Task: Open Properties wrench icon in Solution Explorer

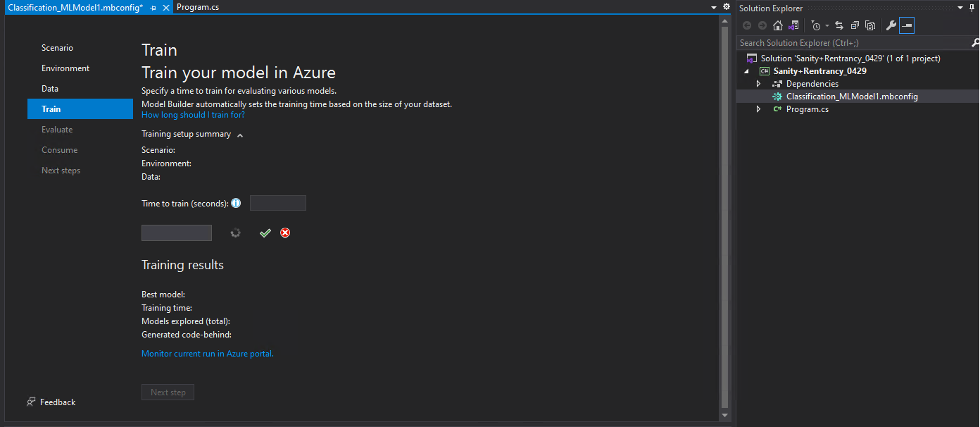Action: [x=891, y=25]
